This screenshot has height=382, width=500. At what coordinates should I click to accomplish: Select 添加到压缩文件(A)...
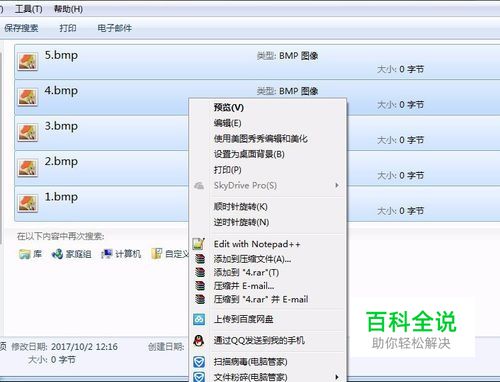[x=252, y=259]
